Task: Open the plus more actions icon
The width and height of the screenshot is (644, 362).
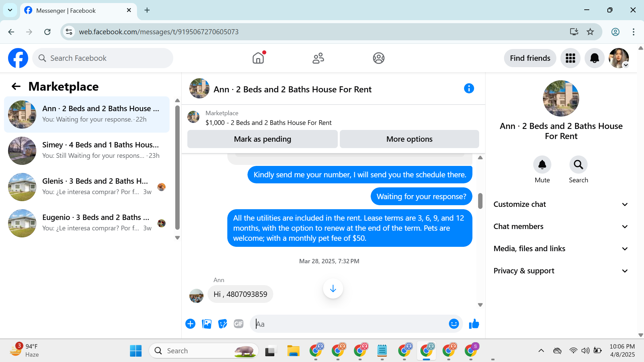Action: (190, 324)
